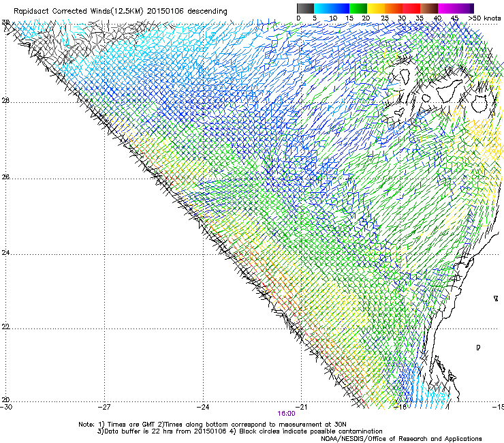This screenshot has height=443, width=504.
Task: Click the blue 10-15 knots legend swatch
Action: [x=341, y=8]
